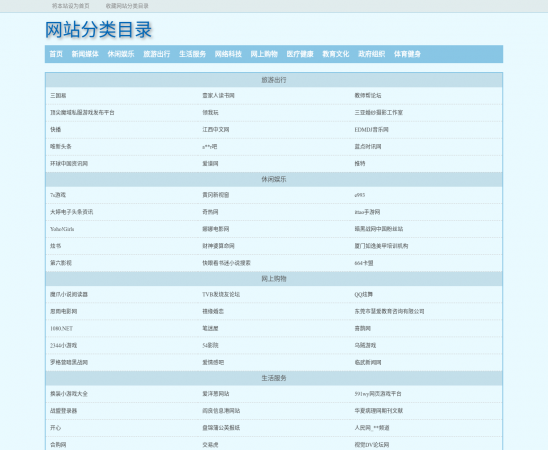Open the 新闻媒体 nav item
The width and height of the screenshot is (548, 450).
coord(85,54)
